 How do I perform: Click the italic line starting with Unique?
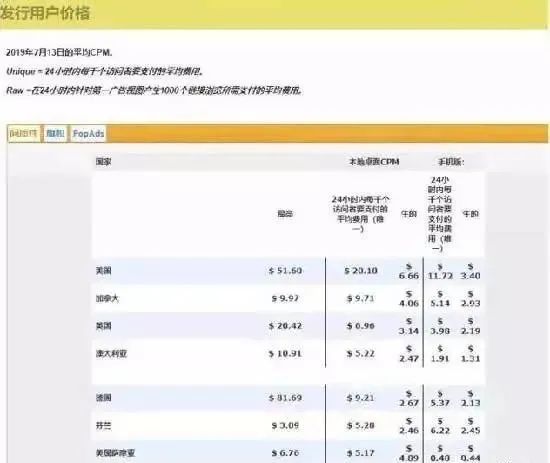[105, 72]
